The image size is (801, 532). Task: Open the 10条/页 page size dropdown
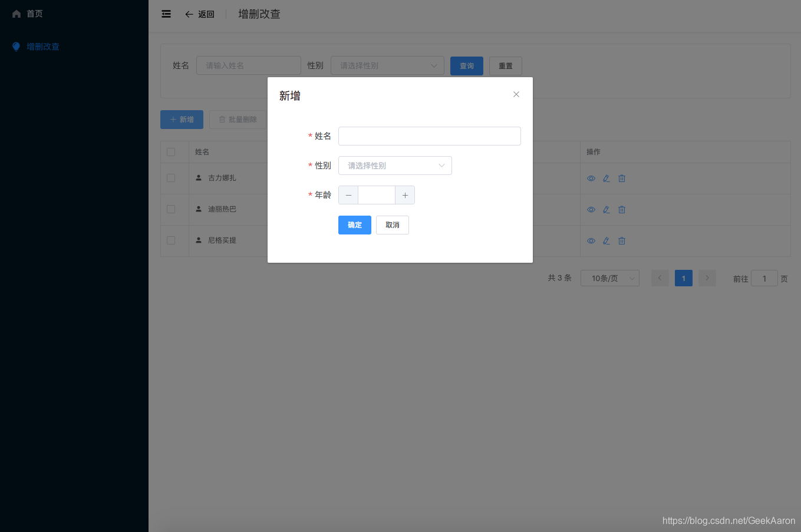(610, 278)
